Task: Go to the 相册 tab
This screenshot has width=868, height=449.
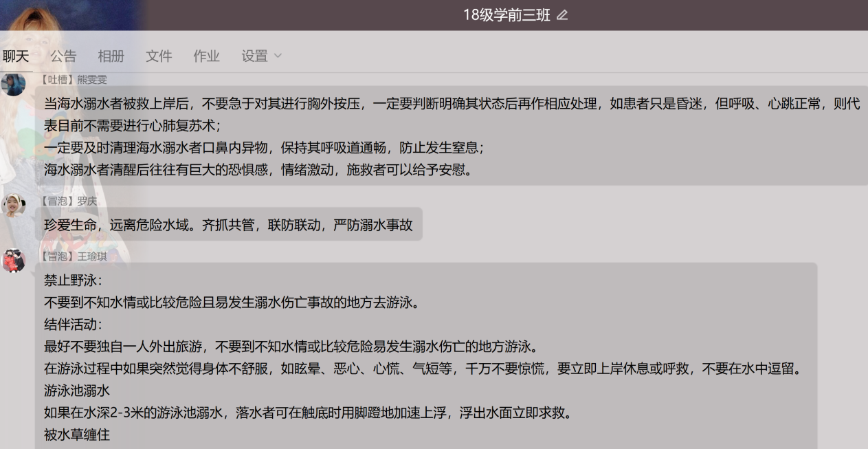Action: [x=111, y=56]
